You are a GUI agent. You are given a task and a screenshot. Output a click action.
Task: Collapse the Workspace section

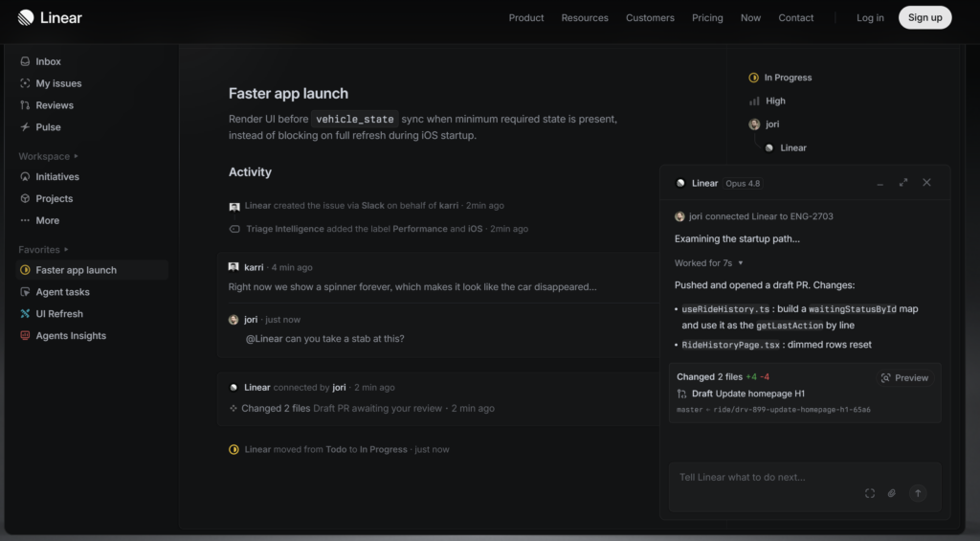[48, 156]
